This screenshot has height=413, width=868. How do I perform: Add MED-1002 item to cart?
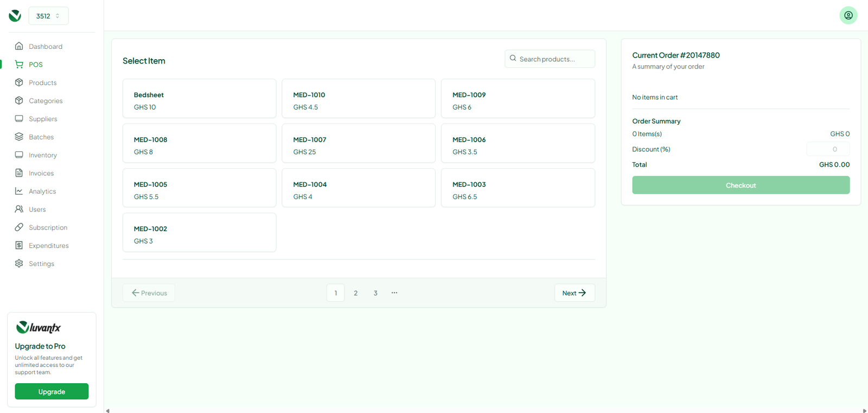(199, 232)
